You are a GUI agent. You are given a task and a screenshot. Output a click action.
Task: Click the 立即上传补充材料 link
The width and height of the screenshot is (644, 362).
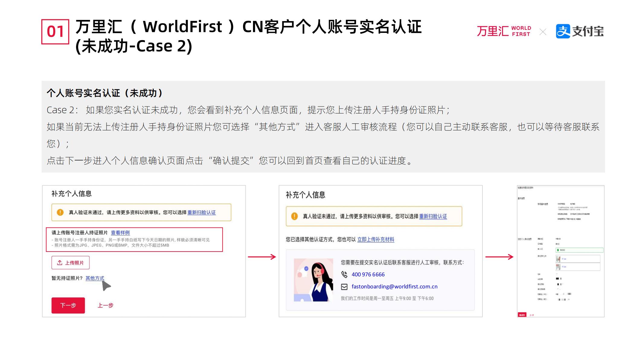(376, 240)
